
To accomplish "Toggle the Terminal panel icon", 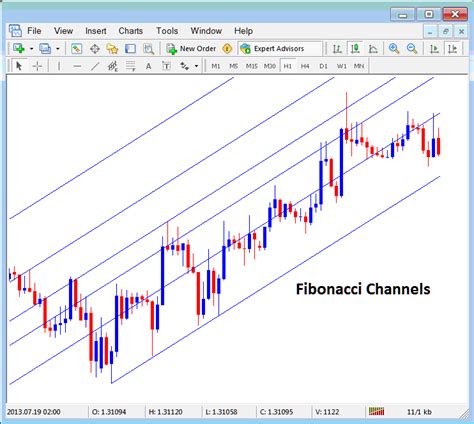I will tap(130, 49).
